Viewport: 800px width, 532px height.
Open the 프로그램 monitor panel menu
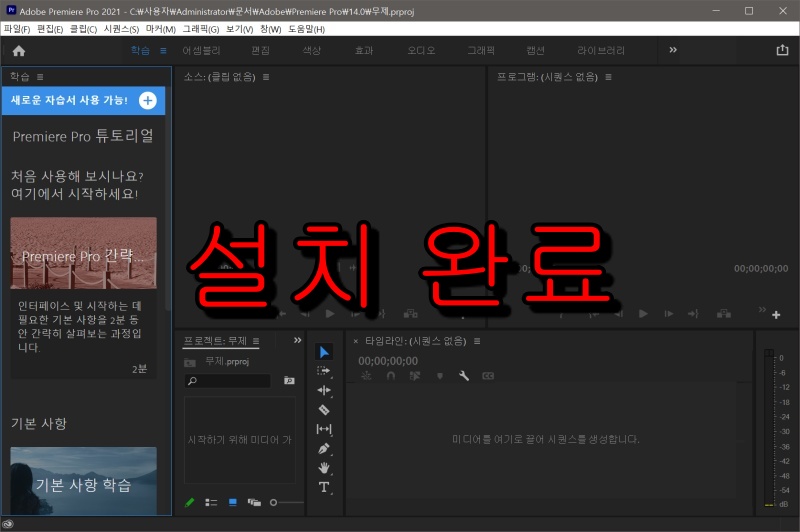pos(608,77)
